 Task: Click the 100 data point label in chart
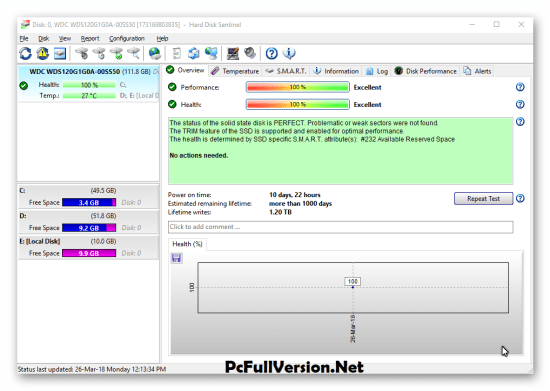(353, 281)
